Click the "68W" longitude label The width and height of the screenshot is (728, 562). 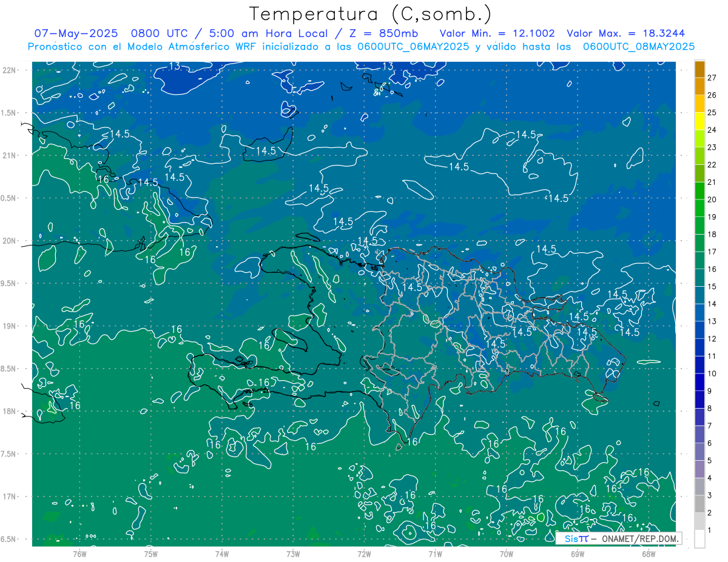(x=649, y=554)
